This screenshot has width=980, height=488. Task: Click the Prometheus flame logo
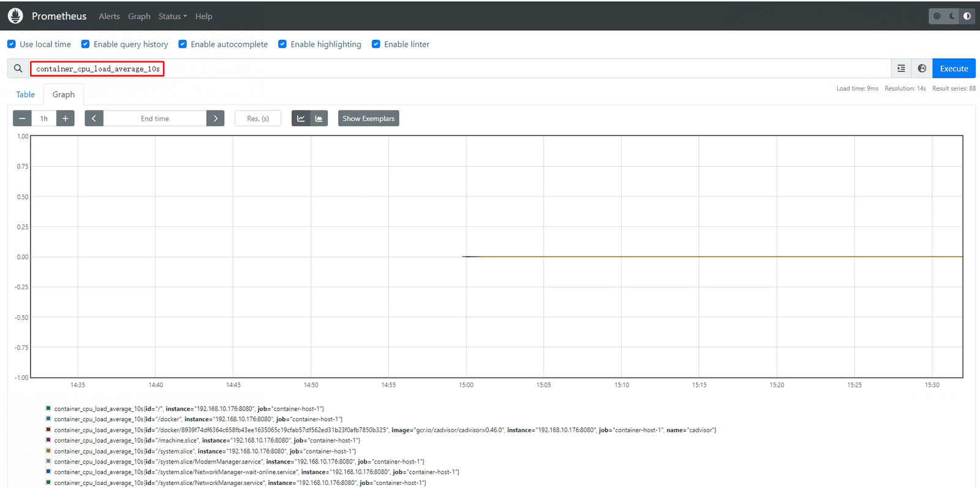coord(15,16)
